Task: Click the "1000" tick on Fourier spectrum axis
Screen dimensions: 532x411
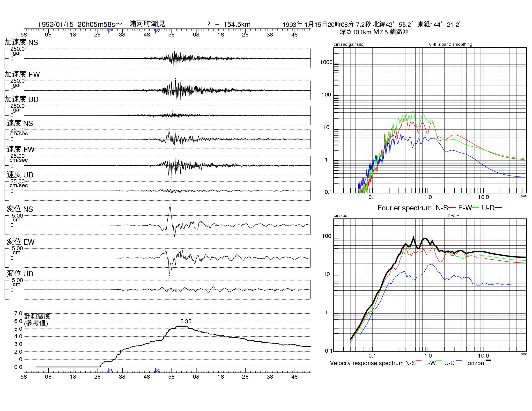Action: [x=326, y=62]
